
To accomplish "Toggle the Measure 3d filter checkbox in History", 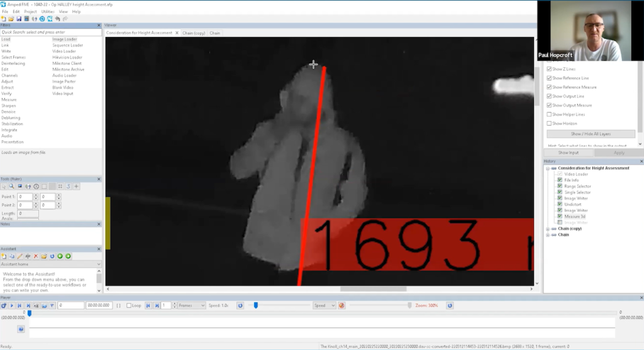I will coord(560,216).
